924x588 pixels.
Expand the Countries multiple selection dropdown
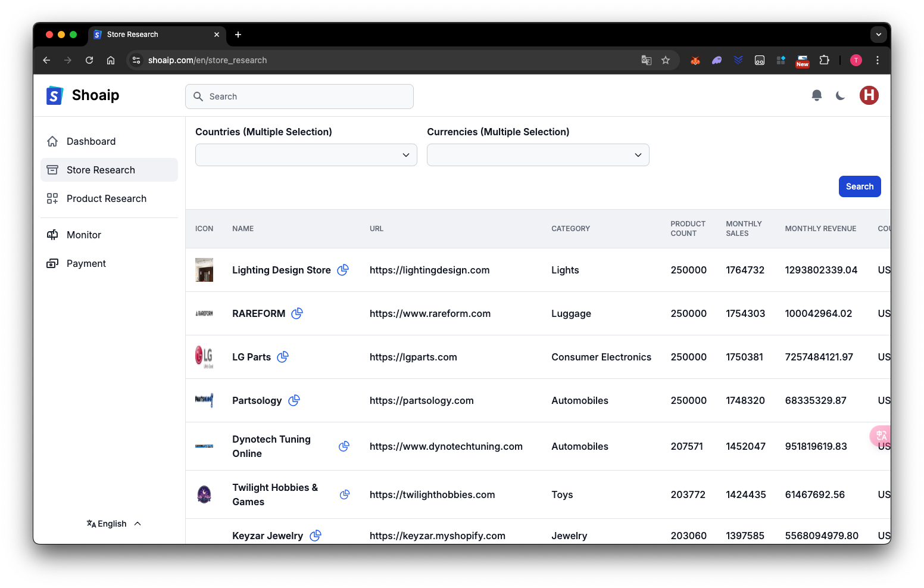coord(306,155)
